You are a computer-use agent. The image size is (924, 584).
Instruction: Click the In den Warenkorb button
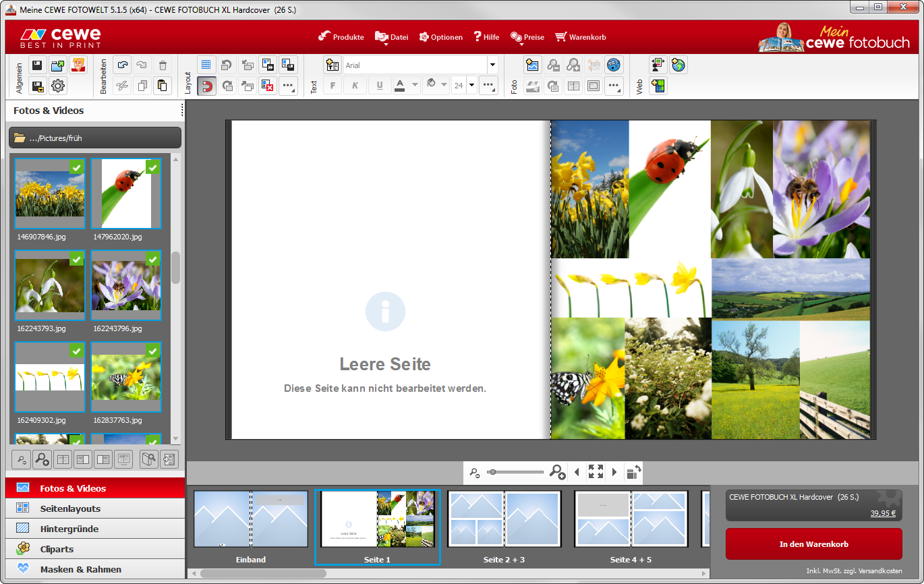(x=813, y=544)
